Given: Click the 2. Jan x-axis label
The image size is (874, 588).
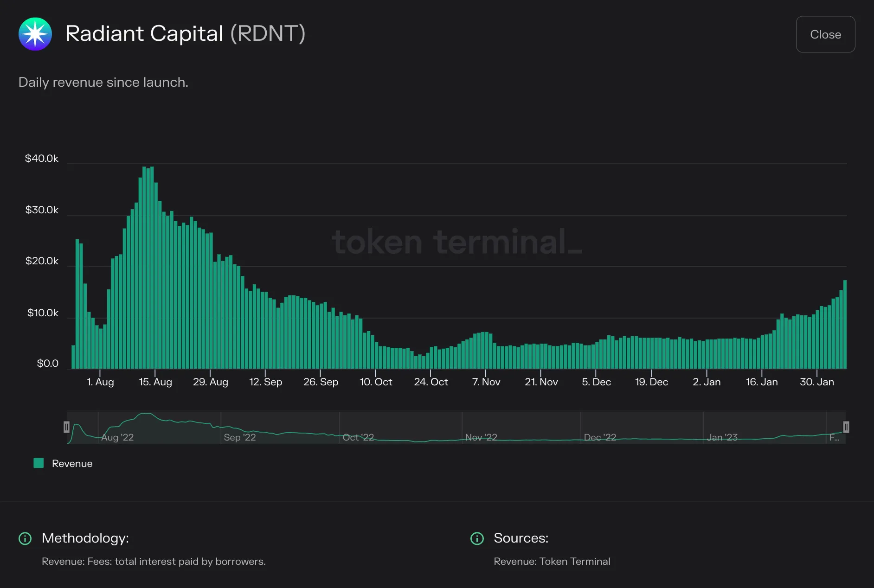Looking at the screenshot, I should 707,382.
